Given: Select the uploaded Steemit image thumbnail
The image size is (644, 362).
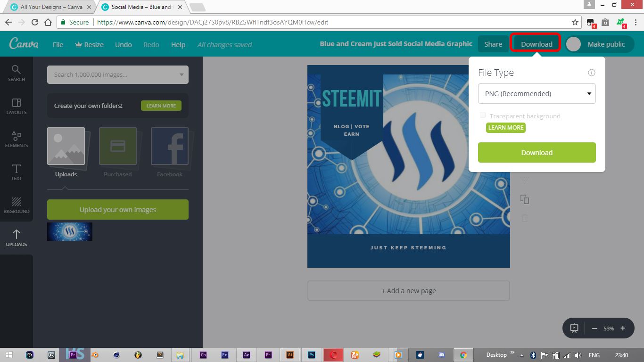Looking at the screenshot, I should pos(70,231).
